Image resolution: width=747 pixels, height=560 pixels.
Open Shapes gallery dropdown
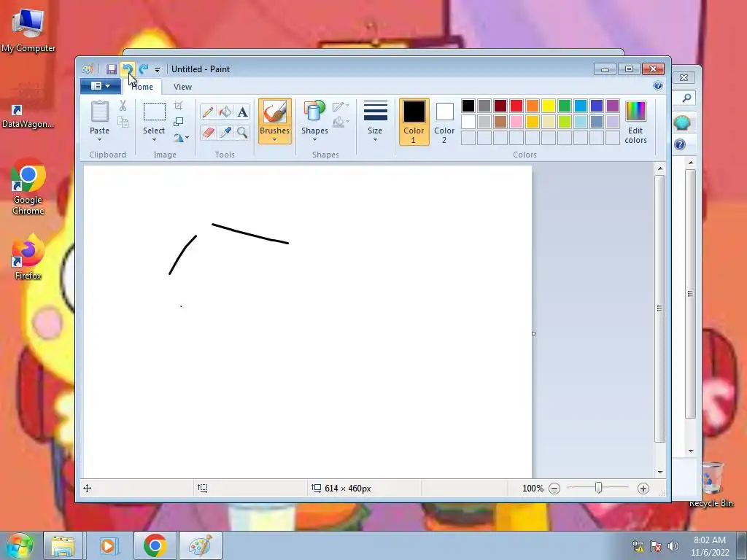click(314, 122)
